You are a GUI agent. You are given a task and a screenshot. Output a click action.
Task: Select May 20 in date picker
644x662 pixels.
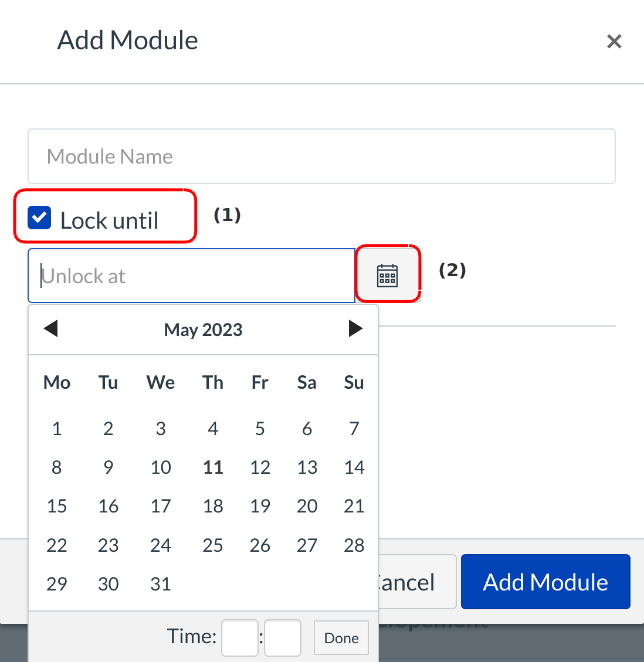coord(307,506)
